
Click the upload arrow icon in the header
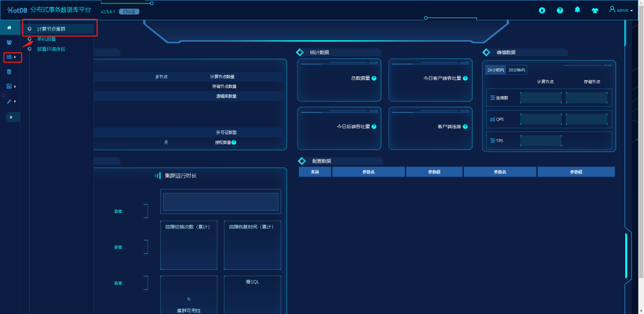coord(542,10)
